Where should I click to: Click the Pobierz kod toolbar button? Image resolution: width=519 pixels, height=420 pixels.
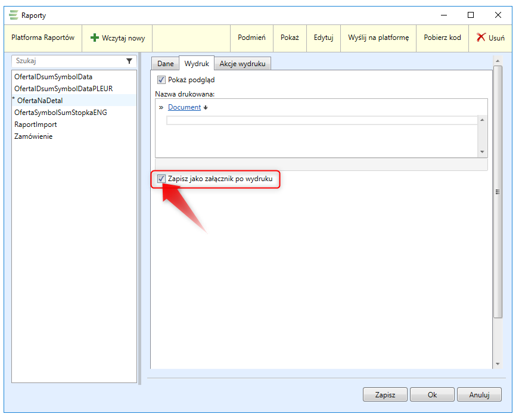click(442, 38)
